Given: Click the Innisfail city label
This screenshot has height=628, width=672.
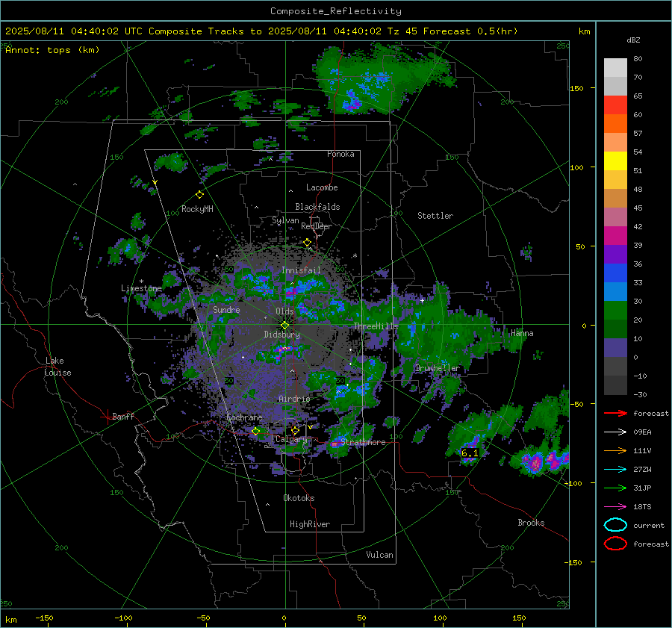Looking at the screenshot, I should 301,270.
